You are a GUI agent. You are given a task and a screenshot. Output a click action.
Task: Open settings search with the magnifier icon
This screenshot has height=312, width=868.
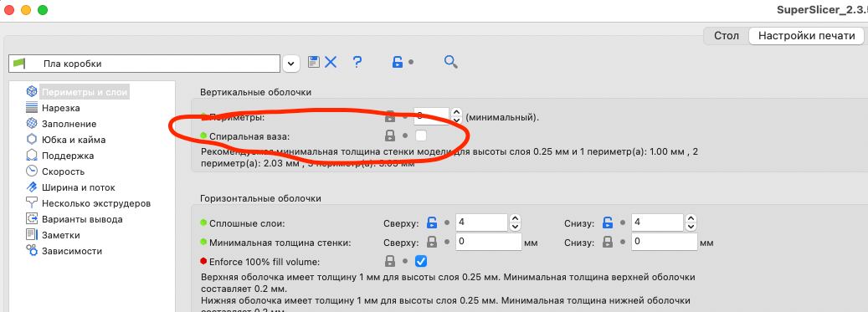pos(450,62)
